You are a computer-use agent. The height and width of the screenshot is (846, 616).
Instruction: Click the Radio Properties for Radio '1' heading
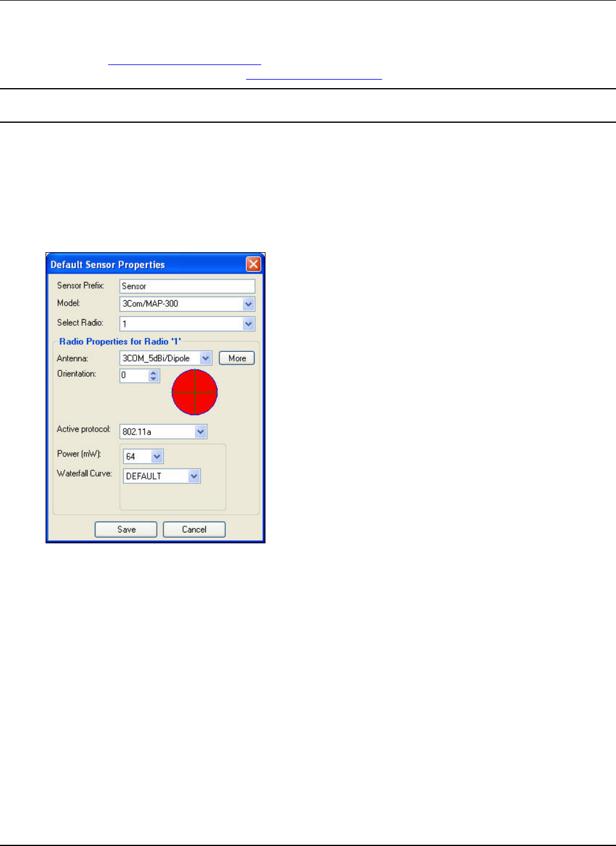[x=120, y=342]
